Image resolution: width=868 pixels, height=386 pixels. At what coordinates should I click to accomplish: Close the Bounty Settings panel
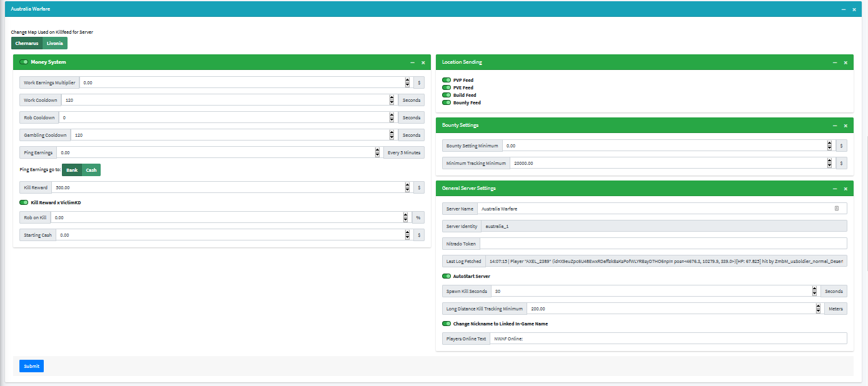[845, 126]
